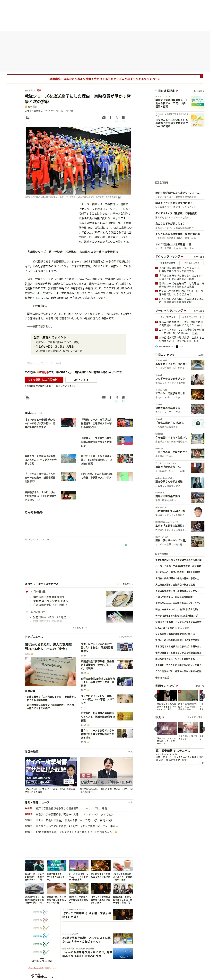Viewport: 210px width, 980px height.
Task: Open the paper-subscriber campaign banner link
Action: coord(105,79)
